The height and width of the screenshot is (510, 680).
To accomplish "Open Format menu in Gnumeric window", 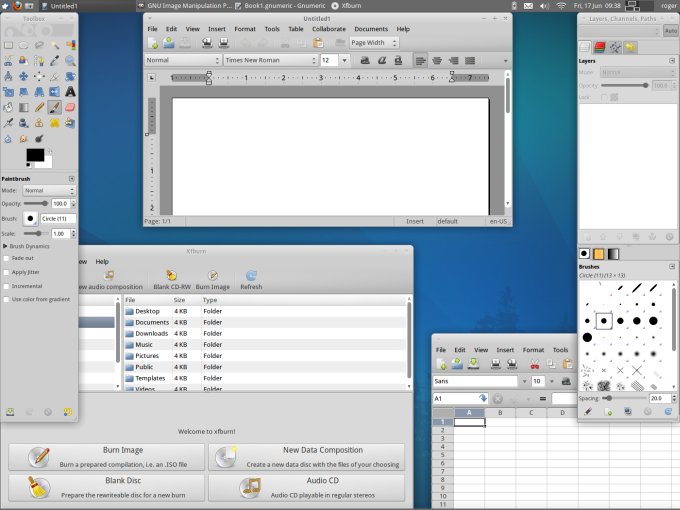I will click(x=533, y=350).
